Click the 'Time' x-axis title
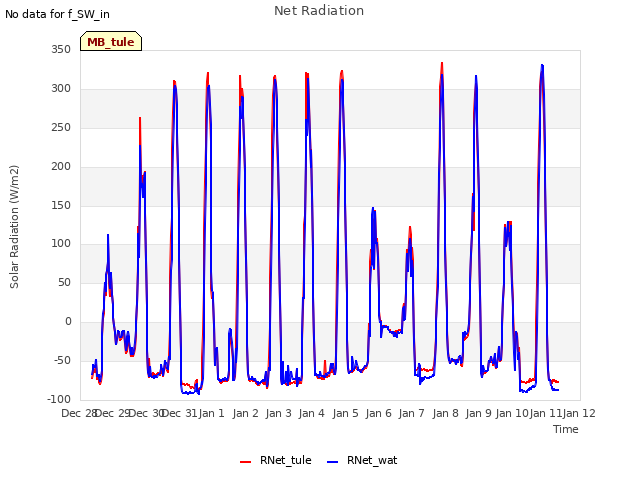This screenshot has width=640, height=480. 566,429
